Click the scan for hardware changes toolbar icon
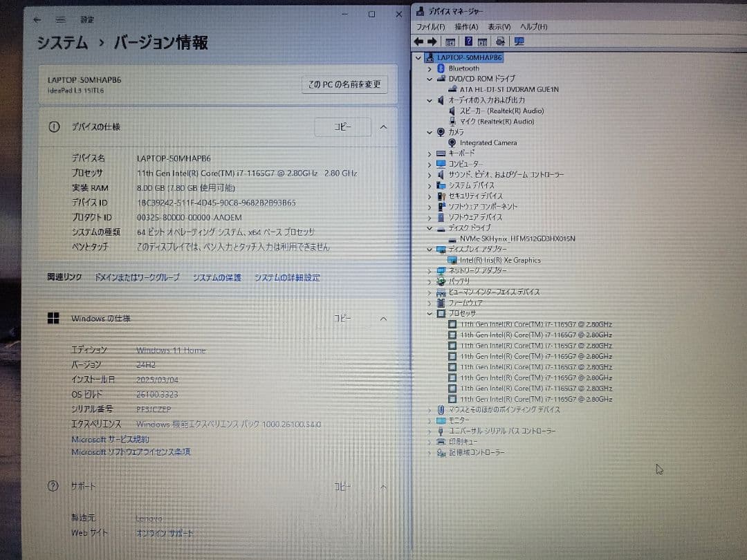This screenshot has width=747, height=560. [x=518, y=42]
